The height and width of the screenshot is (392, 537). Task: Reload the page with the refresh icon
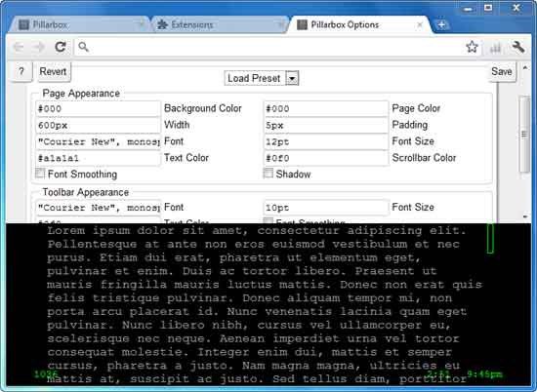coord(61,47)
